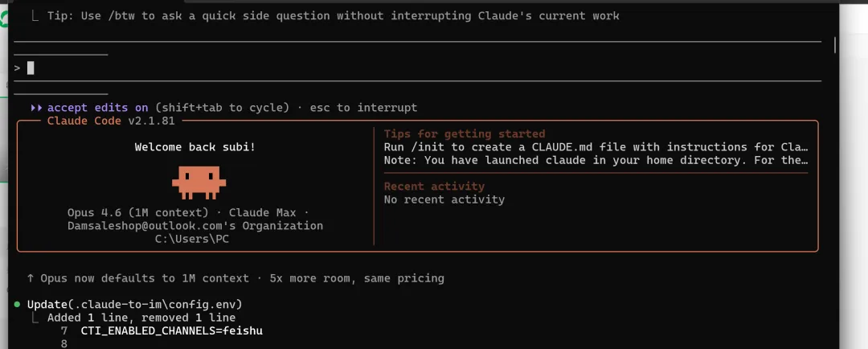Click the green bullet beside Update
This screenshot has height=349, width=868.
(x=18, y=304)
